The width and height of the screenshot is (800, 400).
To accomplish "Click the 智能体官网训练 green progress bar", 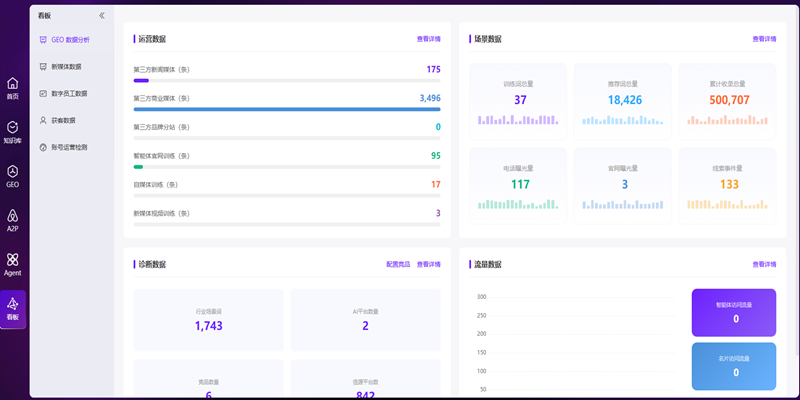I will (287, 167).
